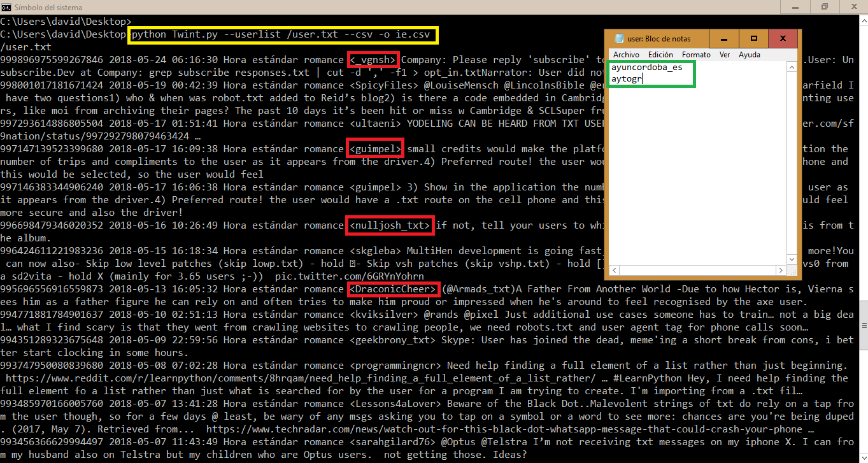Click the 'Símbolo del sistema' window title
This screenshot has height=463, width=868.
coord(48,6)
